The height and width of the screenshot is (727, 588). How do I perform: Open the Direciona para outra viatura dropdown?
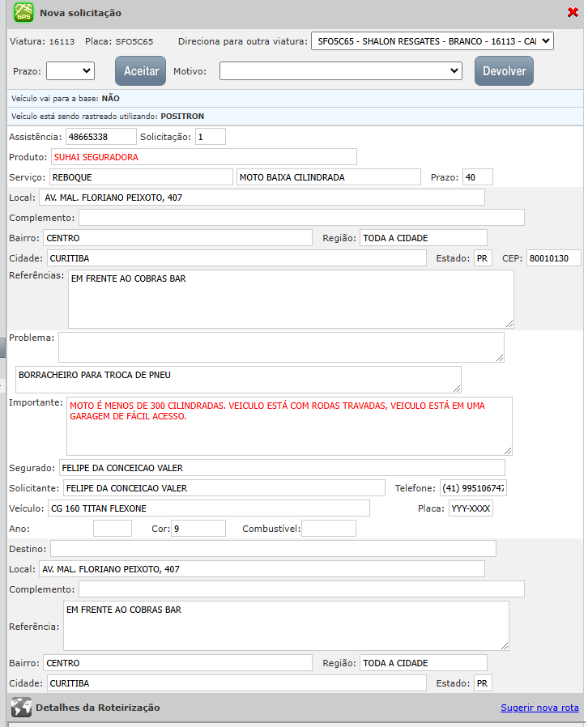(x=432, y=41)
